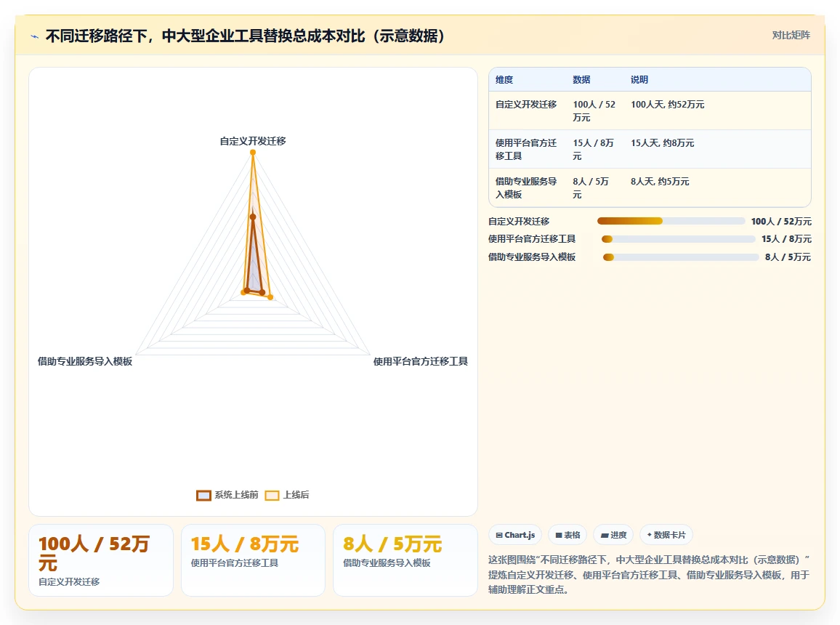The image size is (840, 625).
Task: Click the 维度 column header
Action: [504, 80]
